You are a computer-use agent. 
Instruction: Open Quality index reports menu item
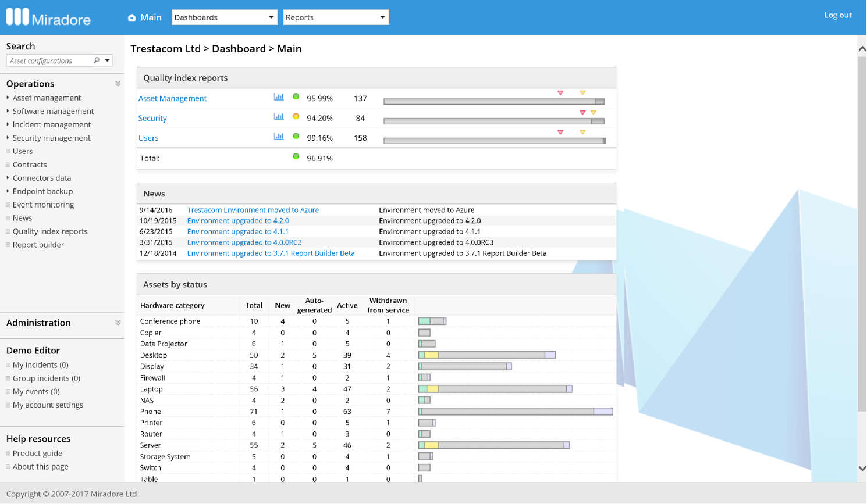coord(50,231)
